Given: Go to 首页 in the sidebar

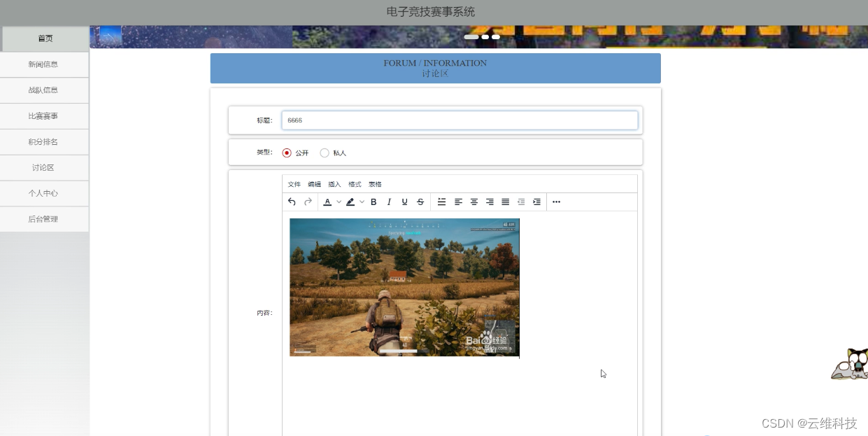Looking at the screenshot, I should tap(45, 38).
